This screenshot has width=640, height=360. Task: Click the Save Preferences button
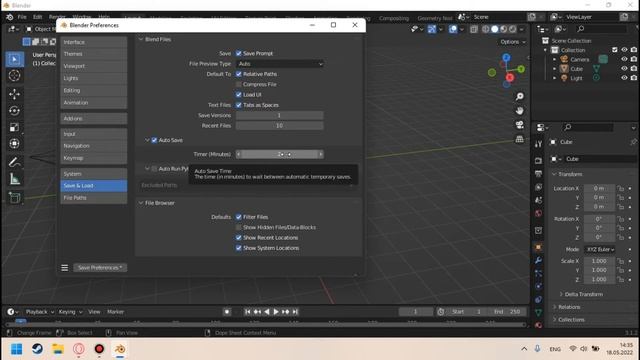tap(100, 268)
